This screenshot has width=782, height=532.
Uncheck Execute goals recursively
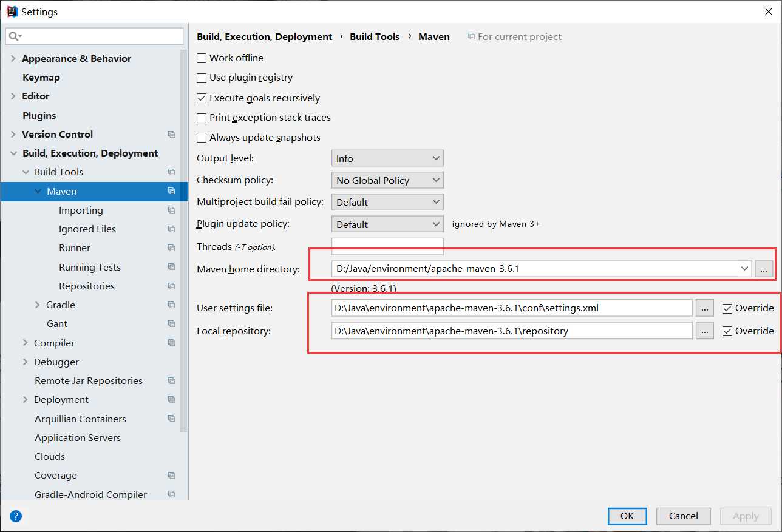[x=202, y=98]
